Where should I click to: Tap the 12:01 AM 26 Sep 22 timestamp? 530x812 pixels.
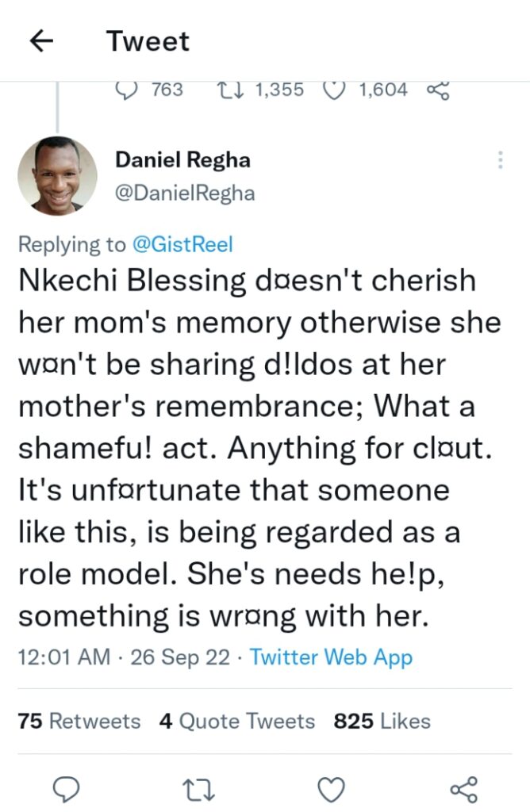click(124, 657)
